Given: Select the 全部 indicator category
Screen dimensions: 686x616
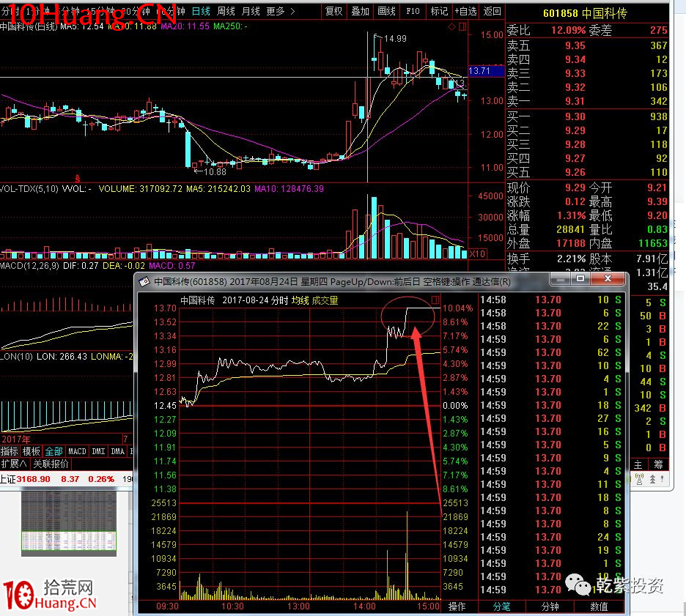Looking at the screenshot, I should click(x=54, y=451).
